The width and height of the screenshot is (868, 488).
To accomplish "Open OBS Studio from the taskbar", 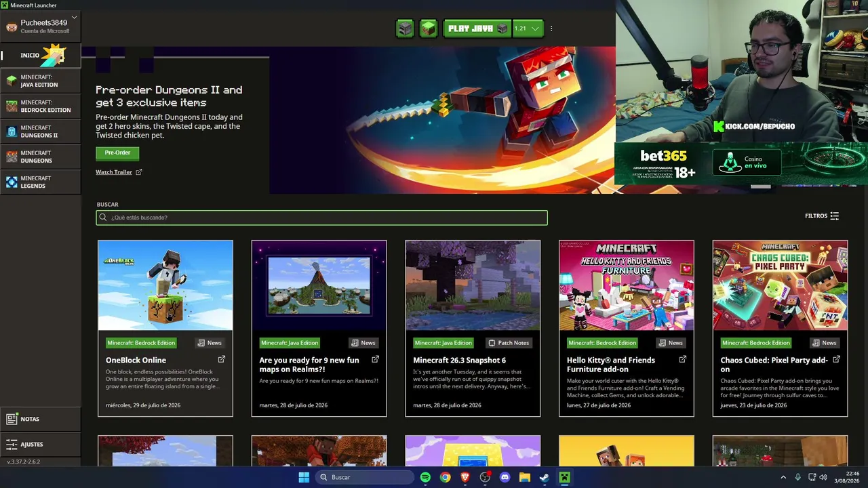I will coord(485,477).
